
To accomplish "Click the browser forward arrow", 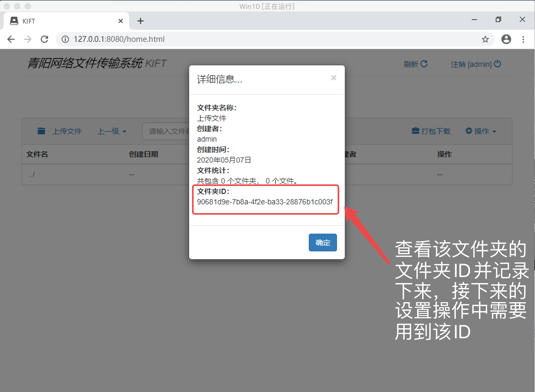I will click(28, 39).
